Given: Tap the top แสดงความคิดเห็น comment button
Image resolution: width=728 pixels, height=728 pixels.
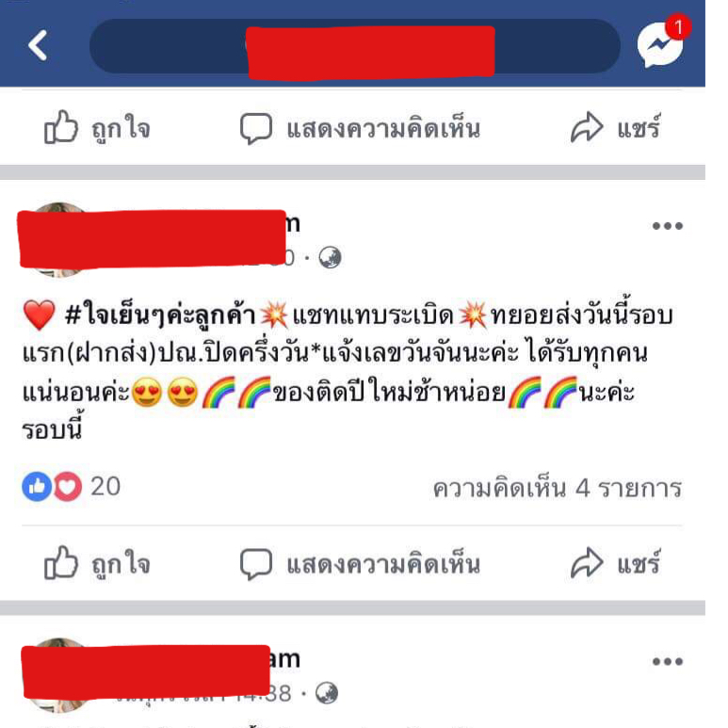Looking at the screenshot, I should [x=360, y=129].
